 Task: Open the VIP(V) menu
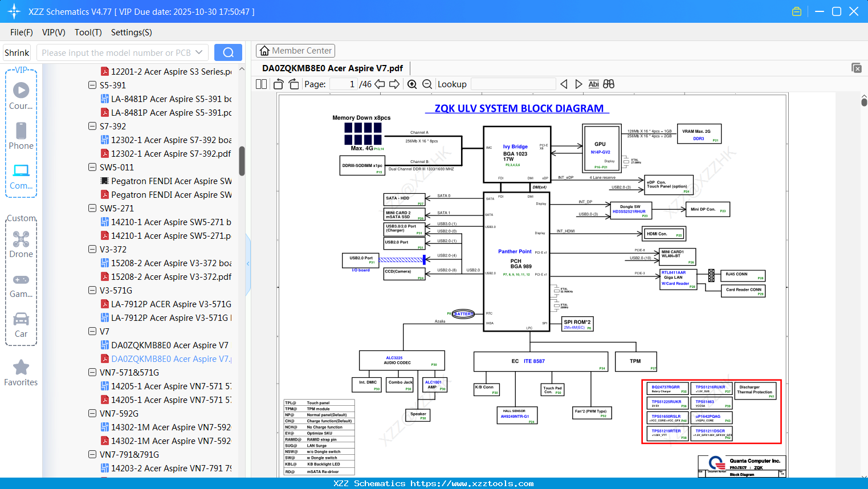[x=54, y=32]
